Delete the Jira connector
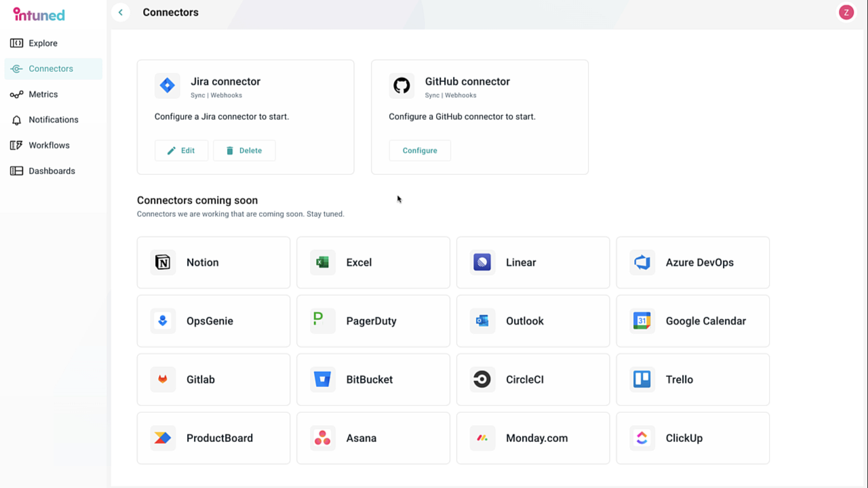 pyautogui.click(x=244, y=150)
